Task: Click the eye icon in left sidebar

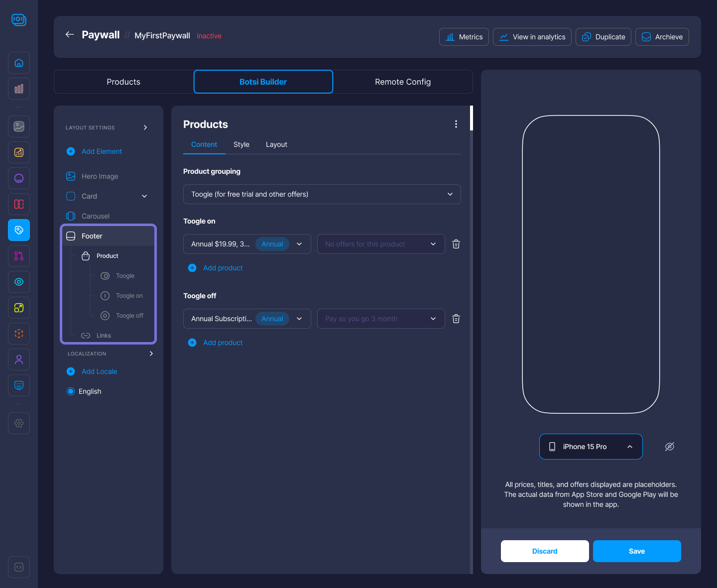Action: (x=19, y=282)
